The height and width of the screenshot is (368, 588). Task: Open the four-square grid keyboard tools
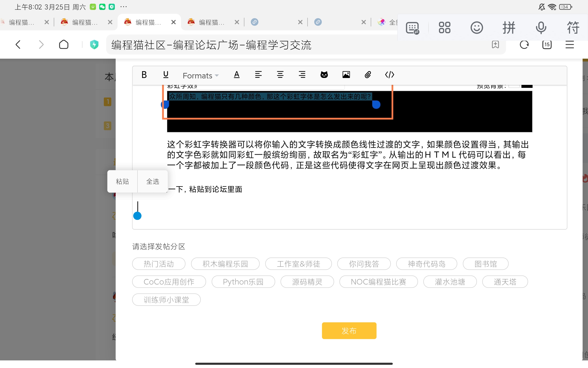pyautogui.click(x=444, y=28)
